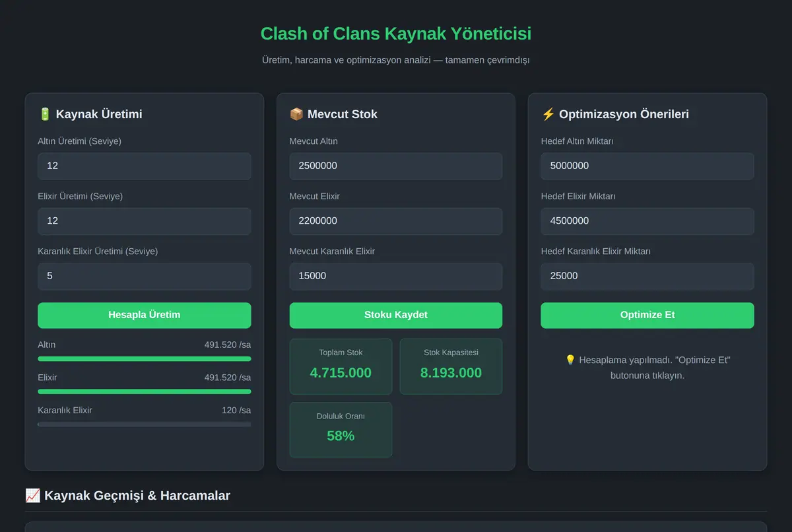Click the chart icon beside Kaynak Geçmişi

tap(32, 495)
